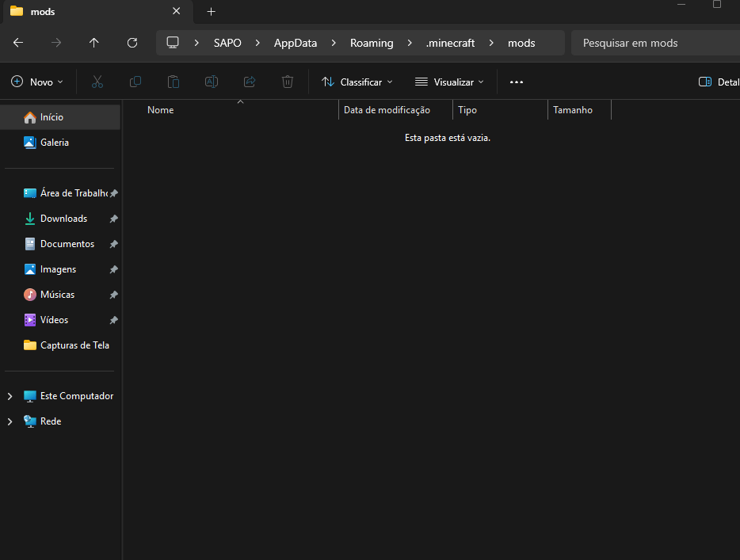This screenshot has width=740, height=560.
Task: Click the Esta pasta está vazia text
Action: tap(448, 138)
